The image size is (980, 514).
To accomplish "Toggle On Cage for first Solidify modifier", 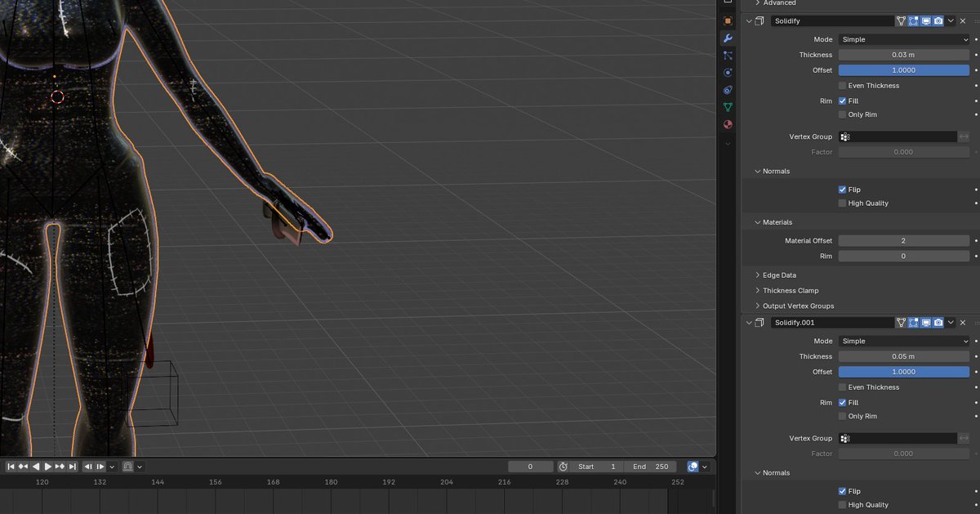I will (902, 21).
